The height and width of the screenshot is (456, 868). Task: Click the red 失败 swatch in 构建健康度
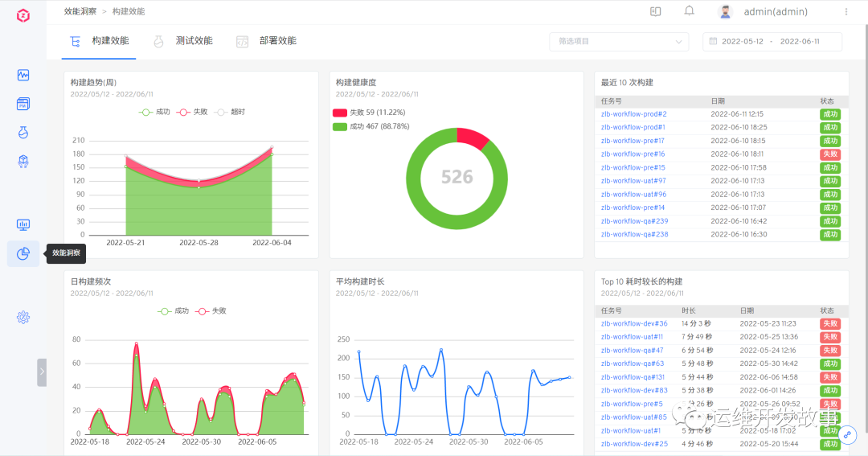(x=339, y=113)
